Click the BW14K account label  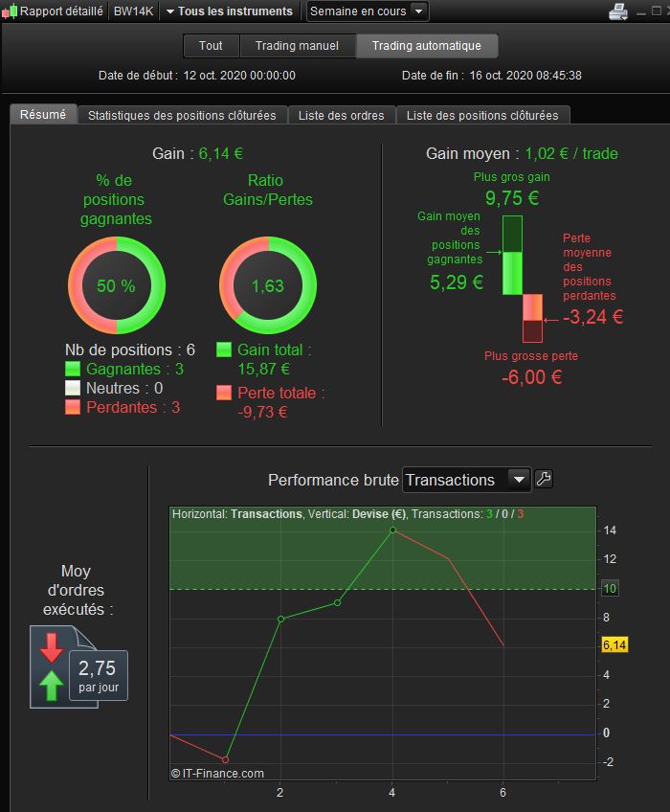(134, 11)
